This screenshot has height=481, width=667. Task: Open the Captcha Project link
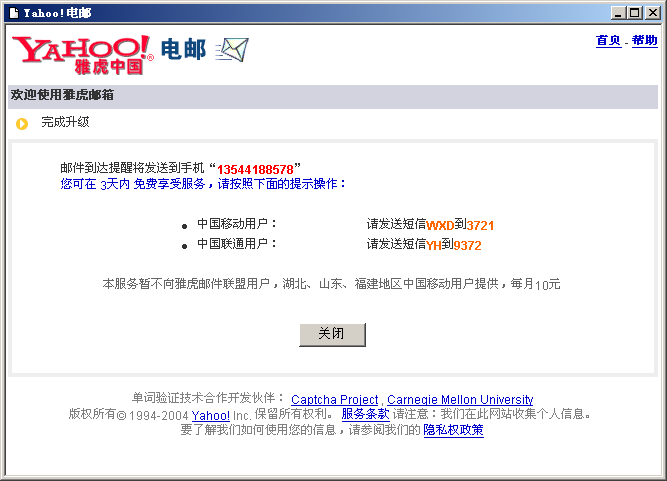click(334, 400)
